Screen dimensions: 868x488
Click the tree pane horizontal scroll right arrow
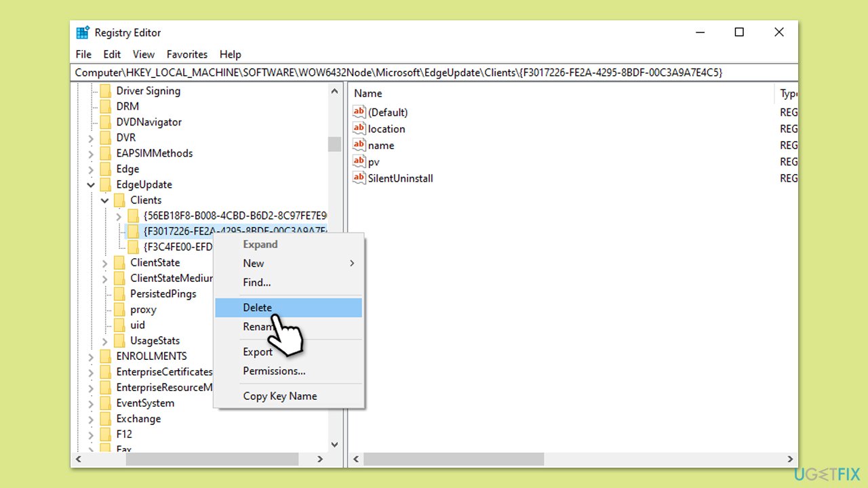(320, 459)
